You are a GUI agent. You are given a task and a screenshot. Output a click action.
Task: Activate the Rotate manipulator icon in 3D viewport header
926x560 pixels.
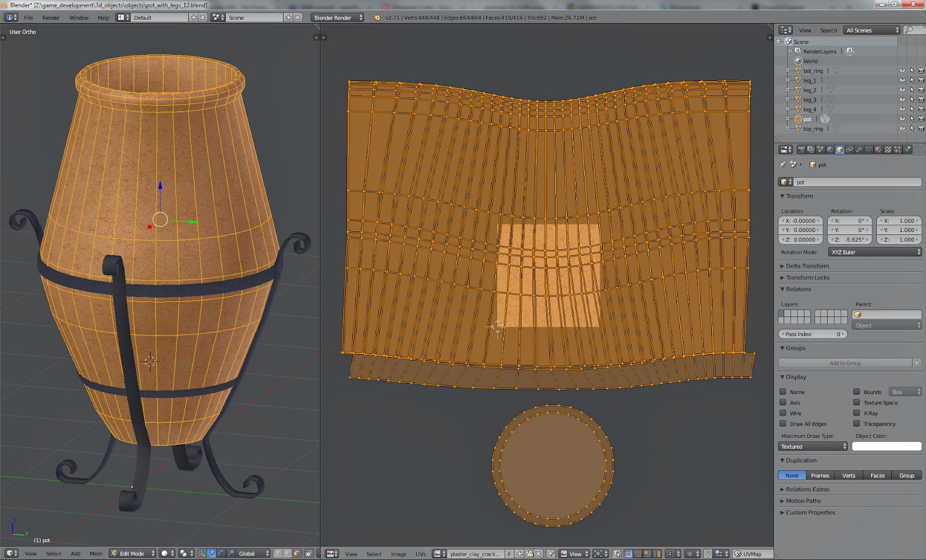coord(221,553)
